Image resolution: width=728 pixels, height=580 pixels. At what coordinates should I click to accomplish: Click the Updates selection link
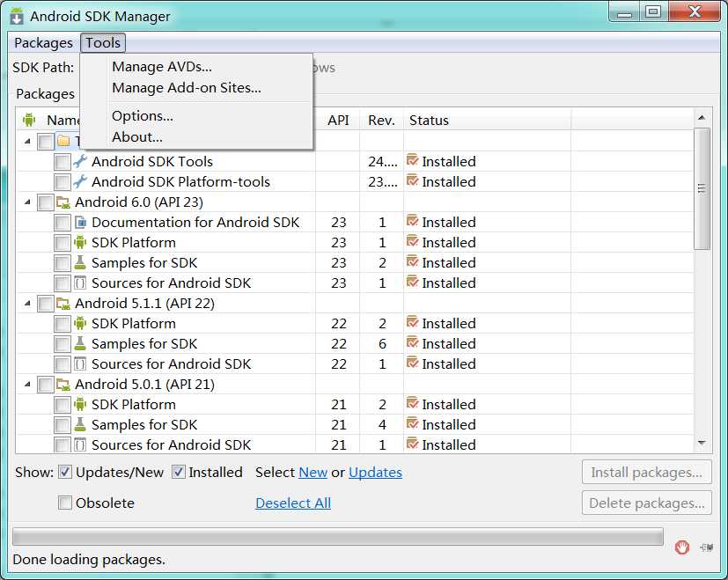(x=375, y=473)
